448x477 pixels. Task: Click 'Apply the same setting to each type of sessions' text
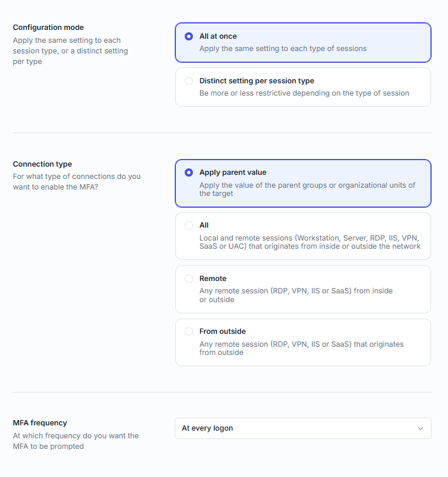click(283, 49)
